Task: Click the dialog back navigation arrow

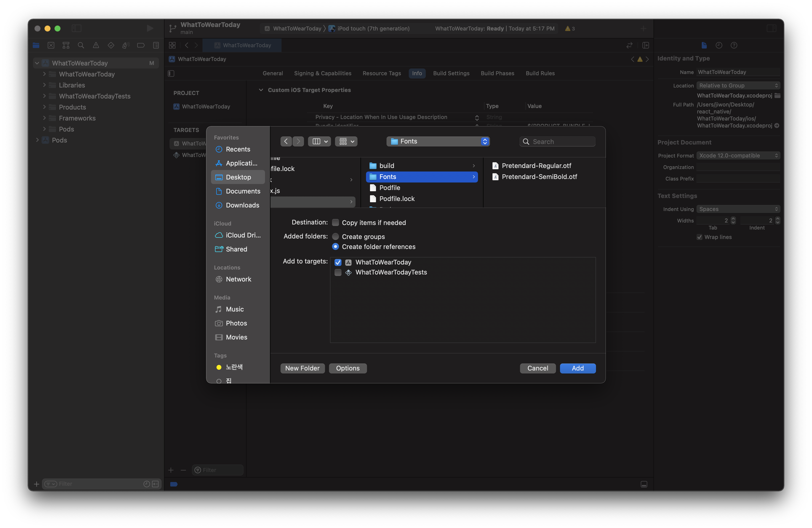Action: (286, 141)
